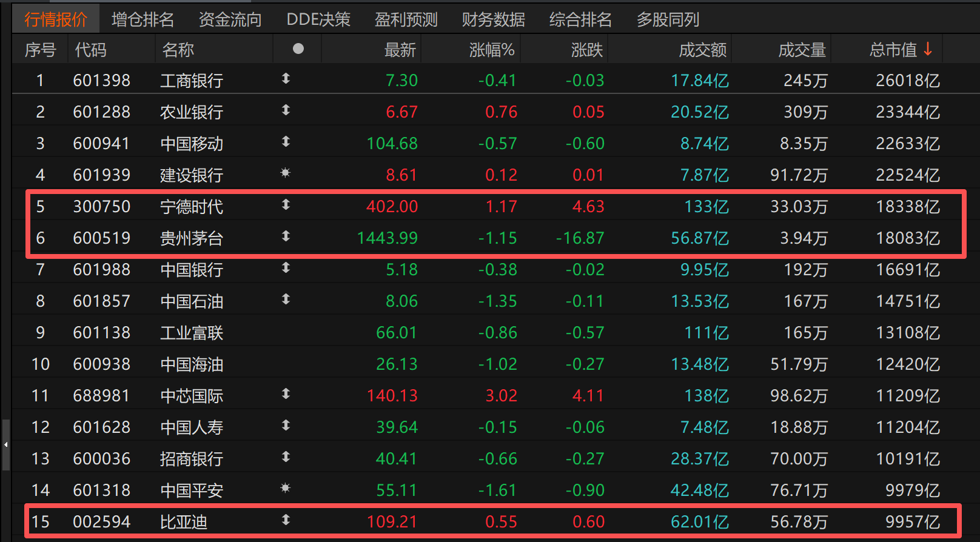Click the marker icon in the 比亚迪 row
The width and height of the screenshot is (980, 542).
tap(286, 520)
